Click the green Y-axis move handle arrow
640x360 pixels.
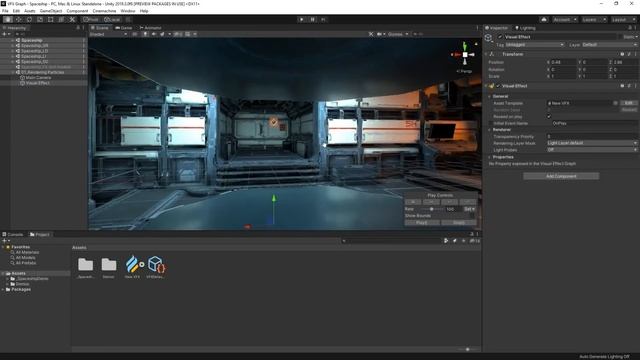tap(274, 198)
